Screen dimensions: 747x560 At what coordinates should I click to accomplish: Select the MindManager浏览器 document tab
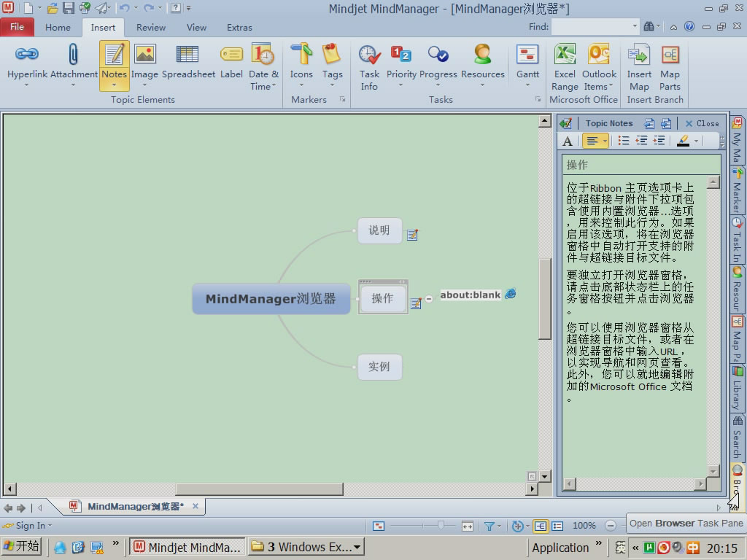click(x=135, y=506)
